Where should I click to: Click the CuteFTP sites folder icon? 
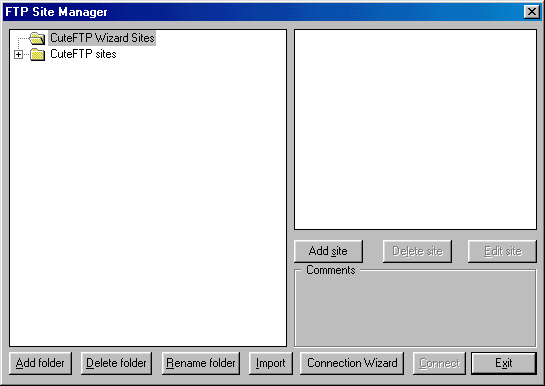[x=37, y=54]
